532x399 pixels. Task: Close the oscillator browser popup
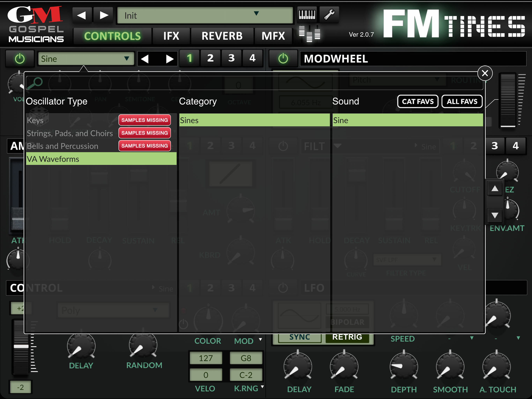485,73
